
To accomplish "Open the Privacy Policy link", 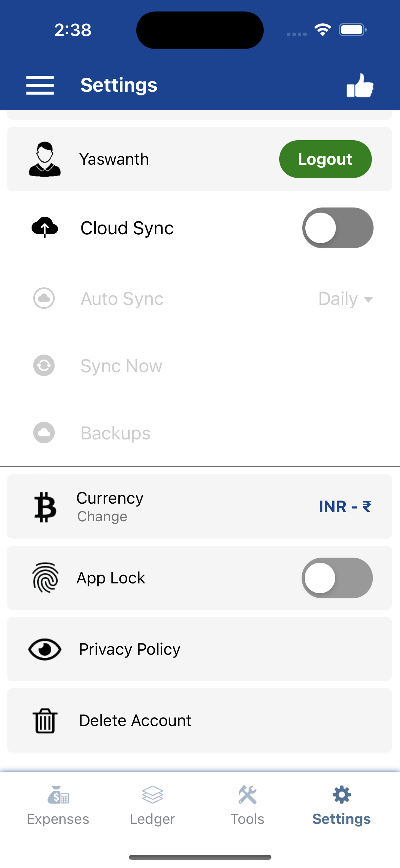I will (130, 649).
